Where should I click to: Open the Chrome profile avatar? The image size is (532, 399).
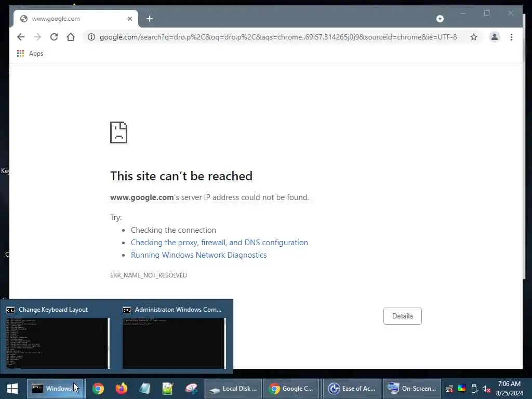click(495, 37)
